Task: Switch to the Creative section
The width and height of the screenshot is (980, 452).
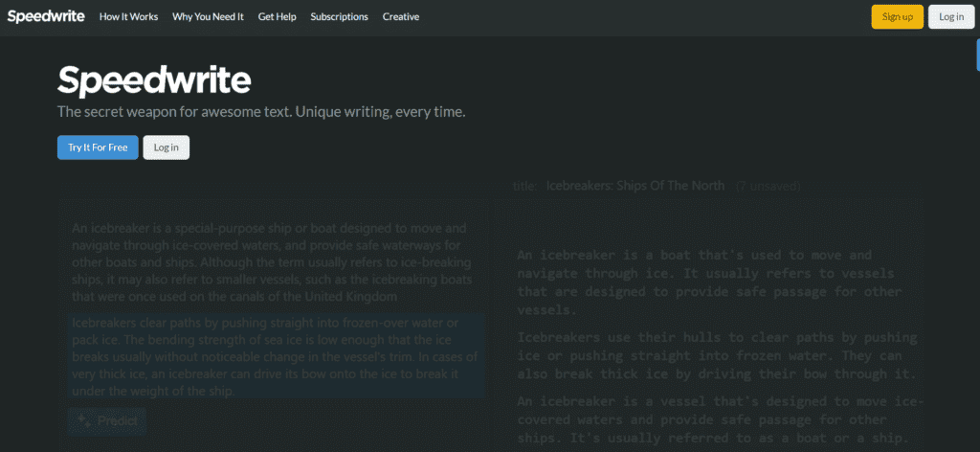Action: [400, 17]
